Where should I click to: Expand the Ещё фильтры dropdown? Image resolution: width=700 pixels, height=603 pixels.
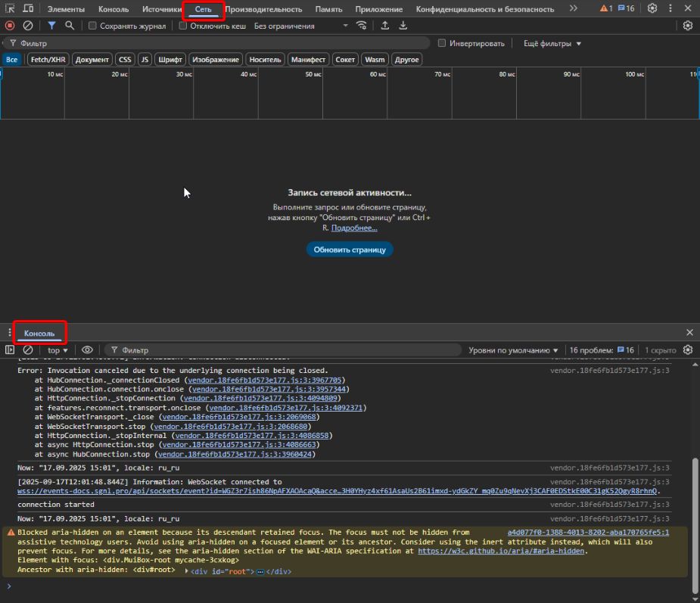[552, 43]
